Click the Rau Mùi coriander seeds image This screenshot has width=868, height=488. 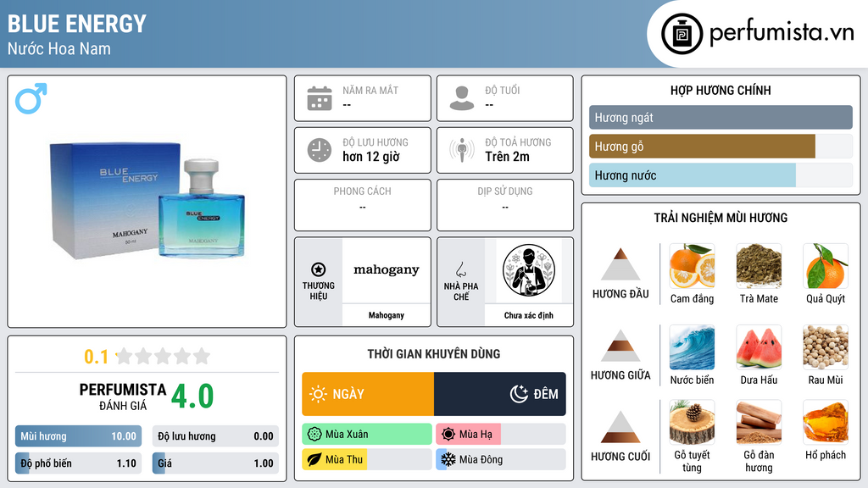pyautogui.click(x=826, y=347)
